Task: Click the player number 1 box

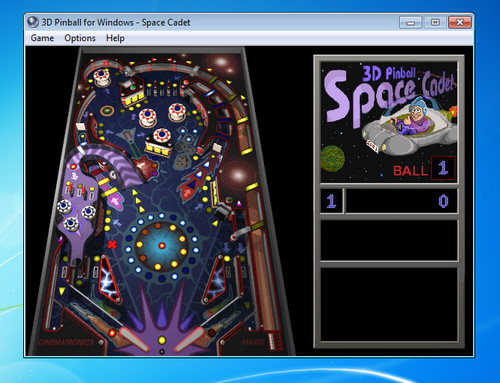Action: click(331, 201)
